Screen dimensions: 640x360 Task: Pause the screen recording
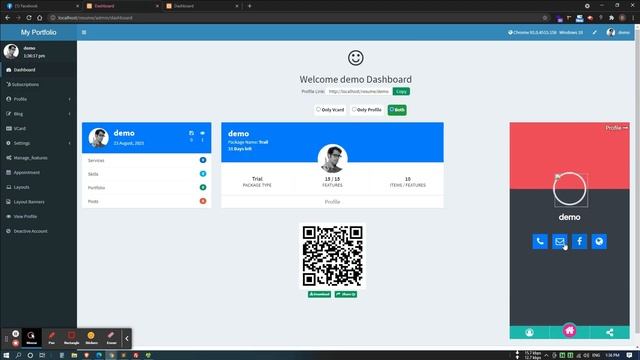tap(16, 334)
